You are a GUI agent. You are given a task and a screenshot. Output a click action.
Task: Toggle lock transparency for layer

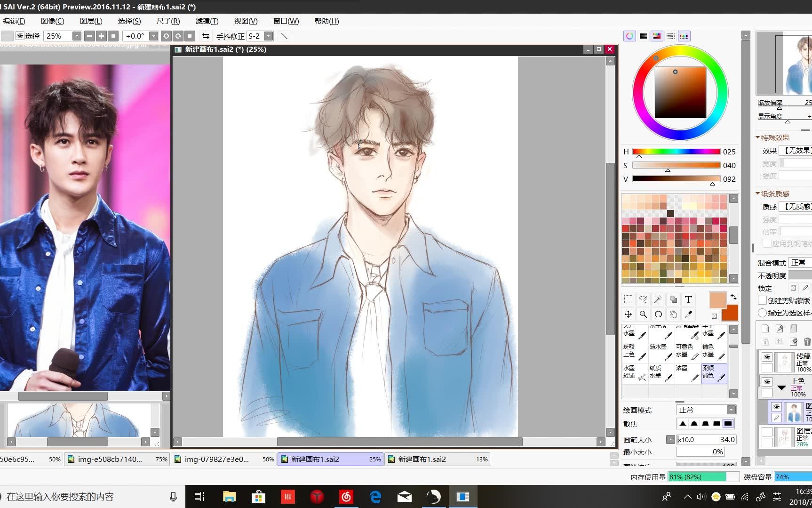point(793,288)
